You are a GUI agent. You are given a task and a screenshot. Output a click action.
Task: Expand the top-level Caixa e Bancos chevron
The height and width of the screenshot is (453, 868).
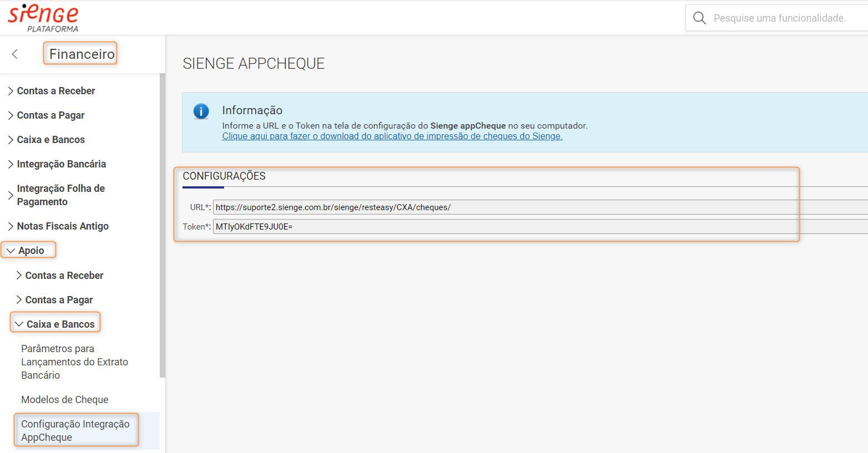point(11,140)
